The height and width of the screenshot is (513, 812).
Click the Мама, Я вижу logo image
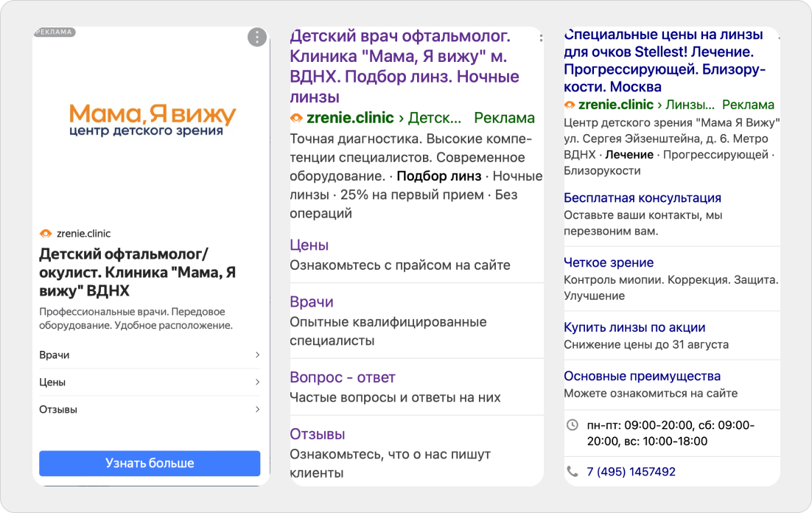click(x=153, y=119)
